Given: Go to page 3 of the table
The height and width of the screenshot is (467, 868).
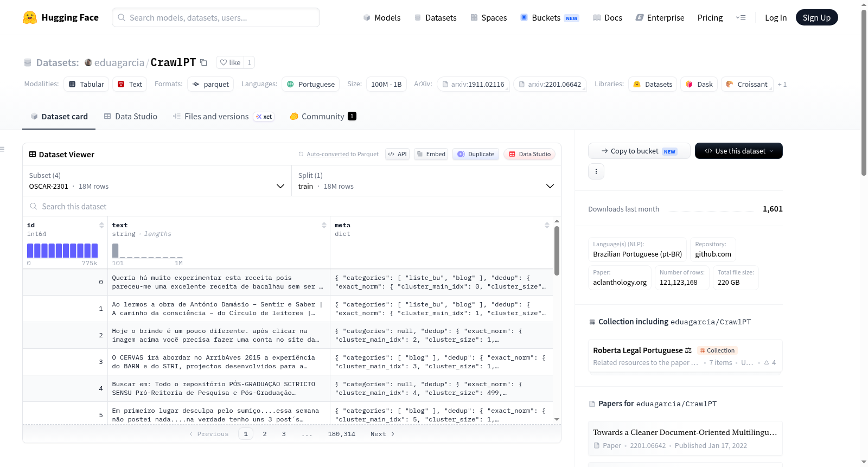Looking at the screenshot, I should [x=284, y=434].
